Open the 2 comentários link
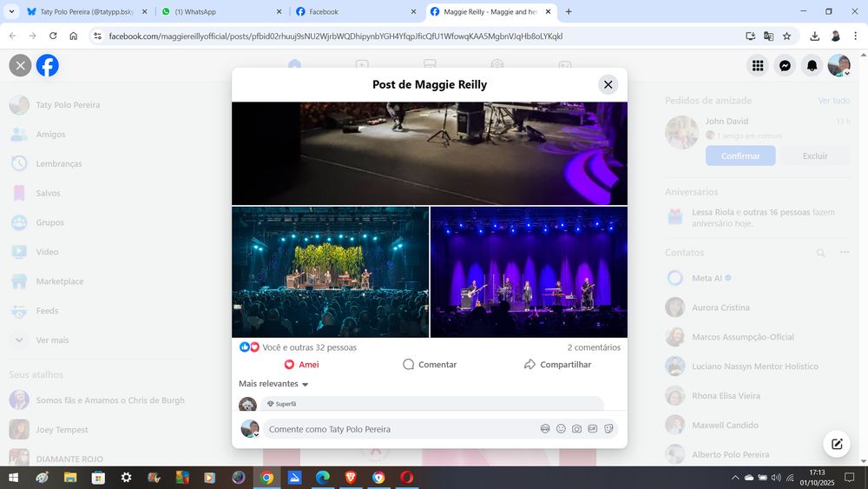The height and width of the screenshot is (489, 868). (x=594, y=347)
